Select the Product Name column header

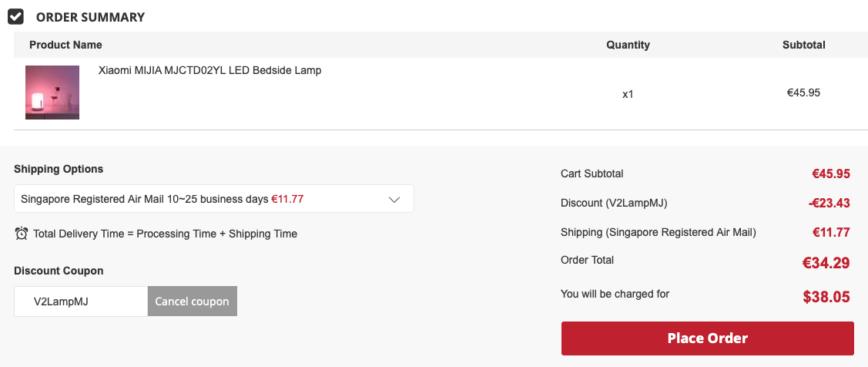point(65,45)
